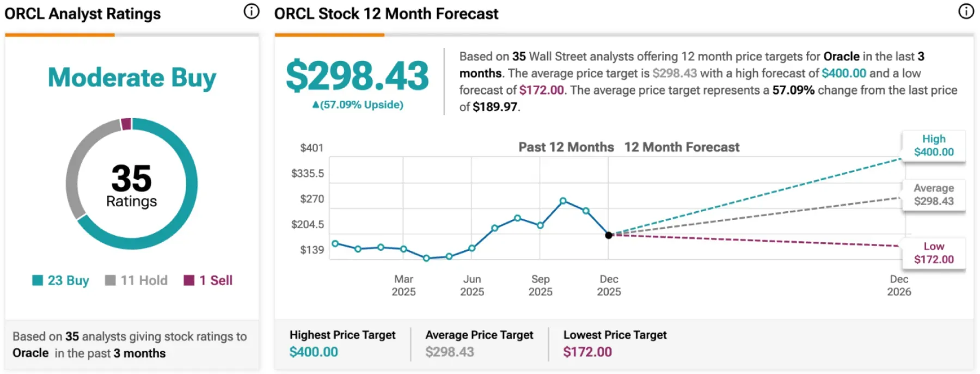
Task: Click the Highest Price Target $400.00 value
Action: [314, 352]
